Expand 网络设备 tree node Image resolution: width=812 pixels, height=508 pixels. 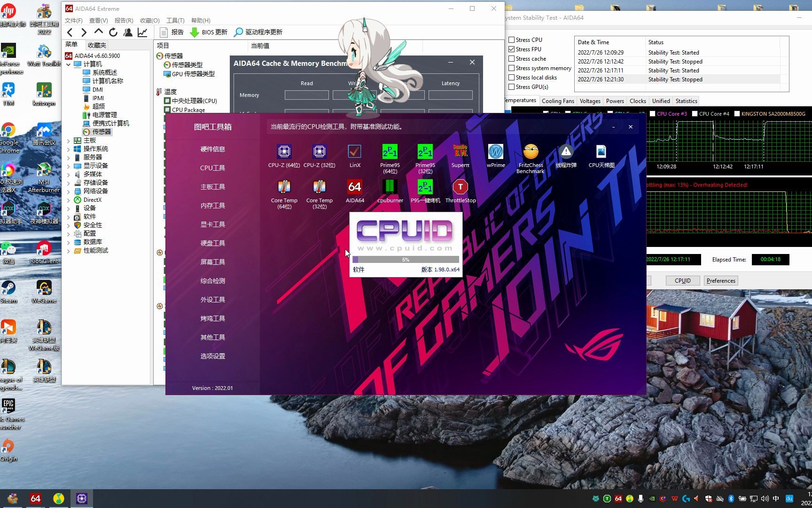tap(69, 191)
